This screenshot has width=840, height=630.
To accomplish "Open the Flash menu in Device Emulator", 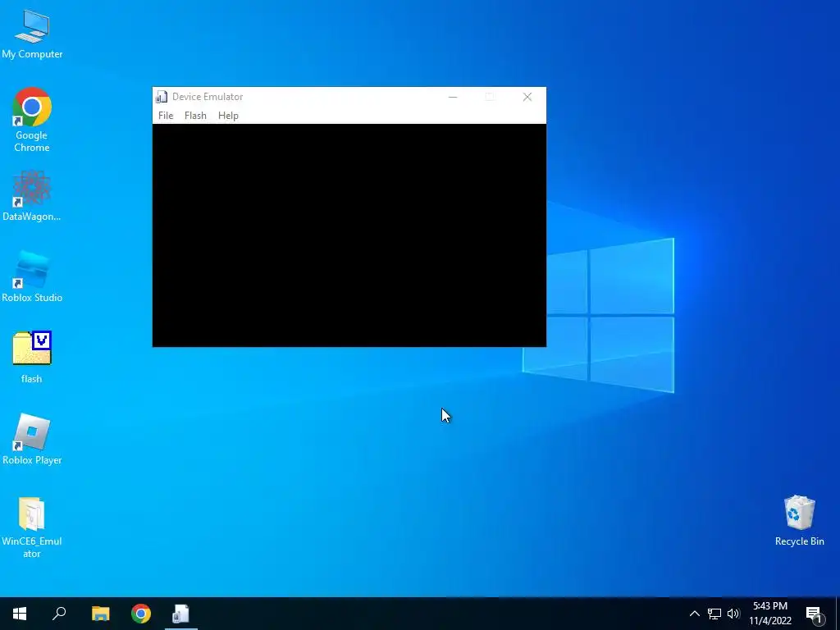I will tap(195, 116).
